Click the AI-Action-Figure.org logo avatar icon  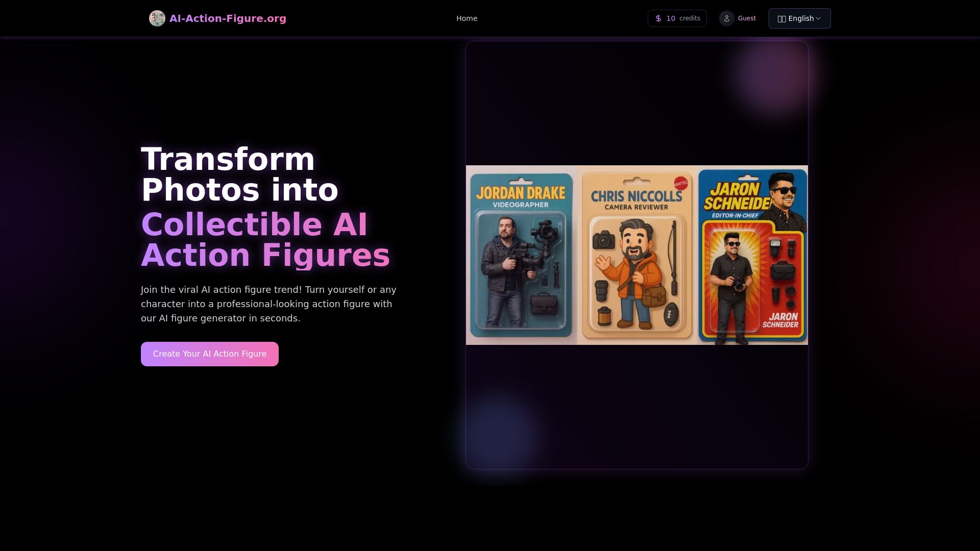coord(157,18)
